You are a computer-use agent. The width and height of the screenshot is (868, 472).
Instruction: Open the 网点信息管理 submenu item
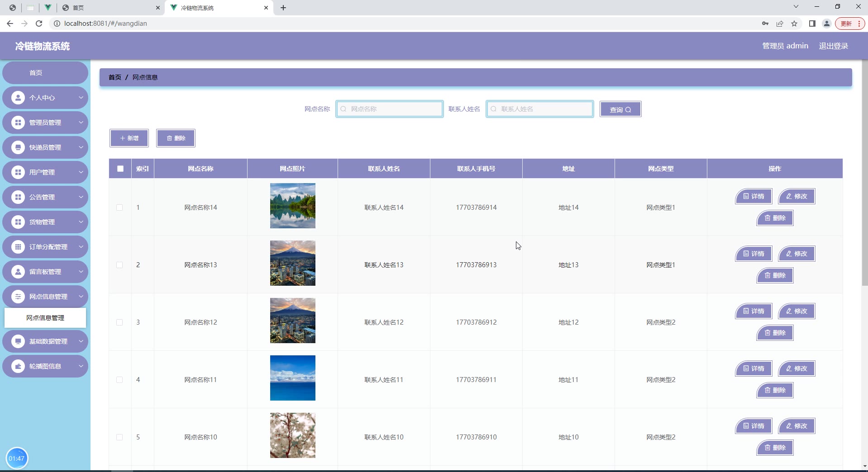tap(45, 318)
